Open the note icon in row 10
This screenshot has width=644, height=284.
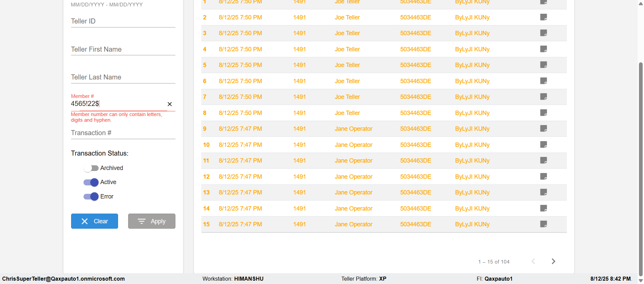[543, 145]
